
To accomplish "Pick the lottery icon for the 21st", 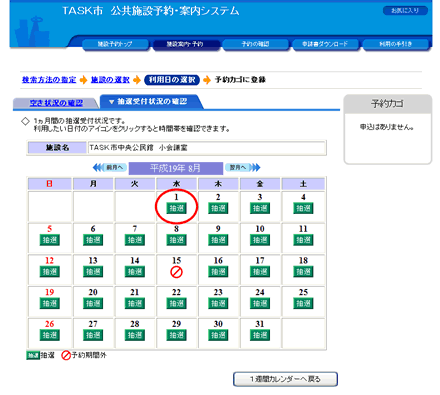I will (135, 303).
